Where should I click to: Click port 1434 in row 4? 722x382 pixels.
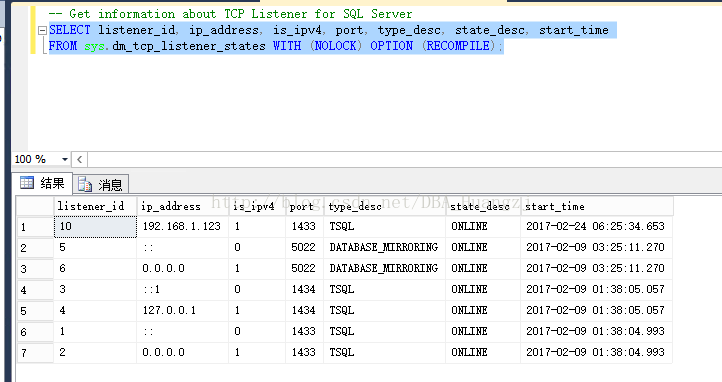(x=305, y=289)
